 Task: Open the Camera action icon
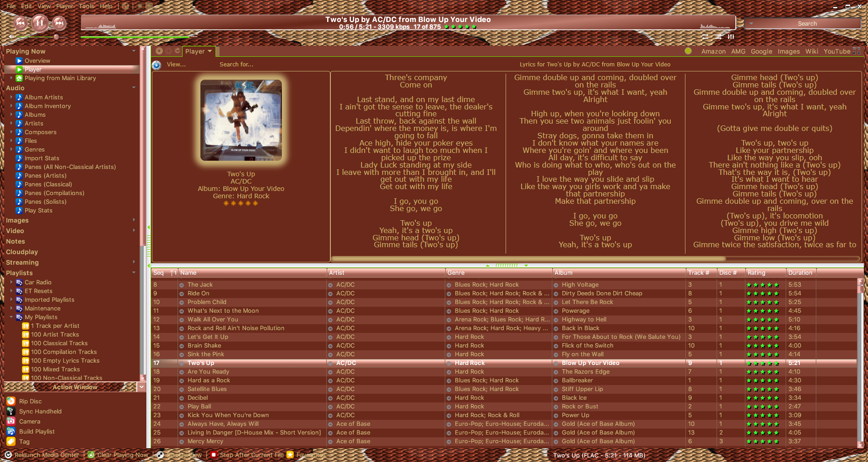11,421
